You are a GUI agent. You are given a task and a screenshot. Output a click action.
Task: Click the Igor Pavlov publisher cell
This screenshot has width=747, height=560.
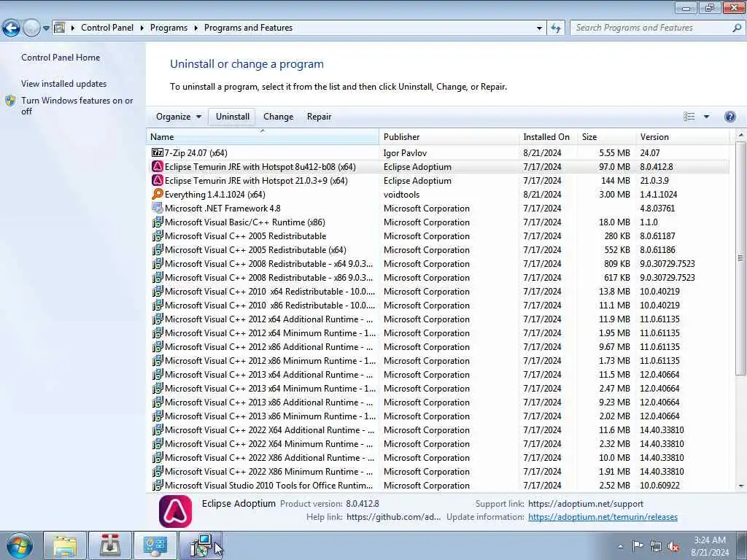click(x=405, y=153)
